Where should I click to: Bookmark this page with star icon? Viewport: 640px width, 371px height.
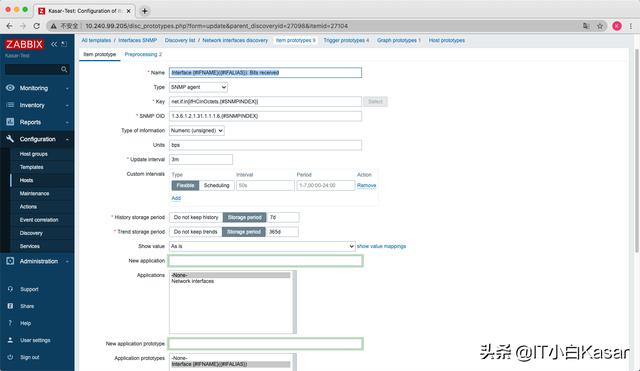[x=600, y=26]
